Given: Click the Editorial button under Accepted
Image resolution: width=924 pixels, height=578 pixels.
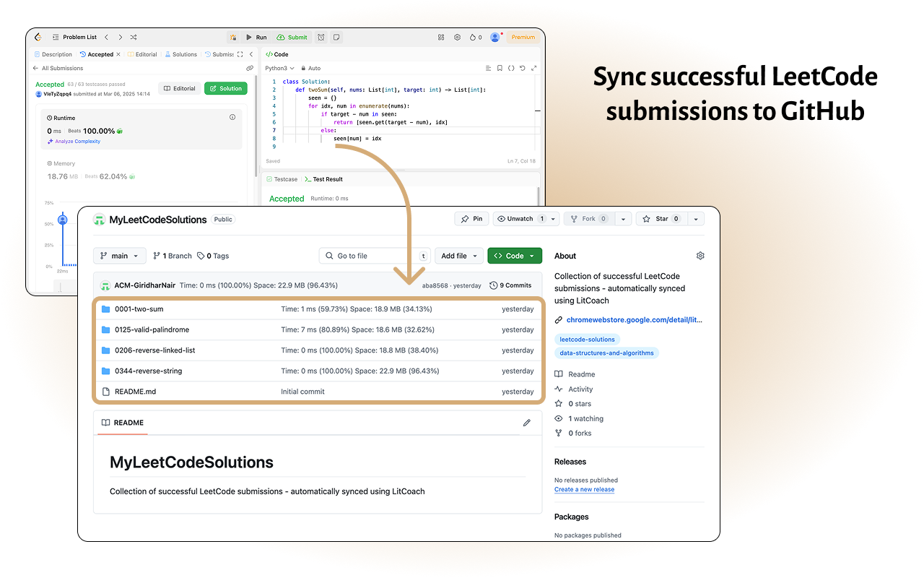Looking at the screenshot, I should [x=179, y=88].
